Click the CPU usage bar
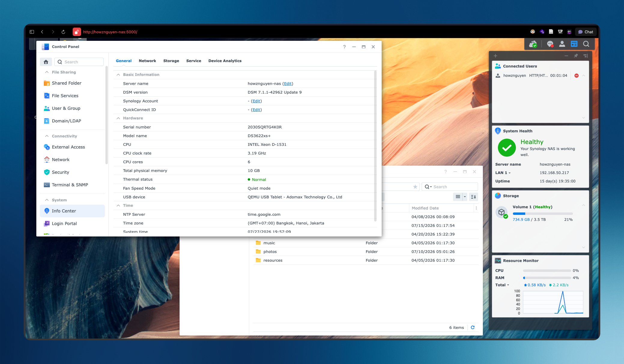This screenshot has height=364, width=624. (x=547, y=271)
